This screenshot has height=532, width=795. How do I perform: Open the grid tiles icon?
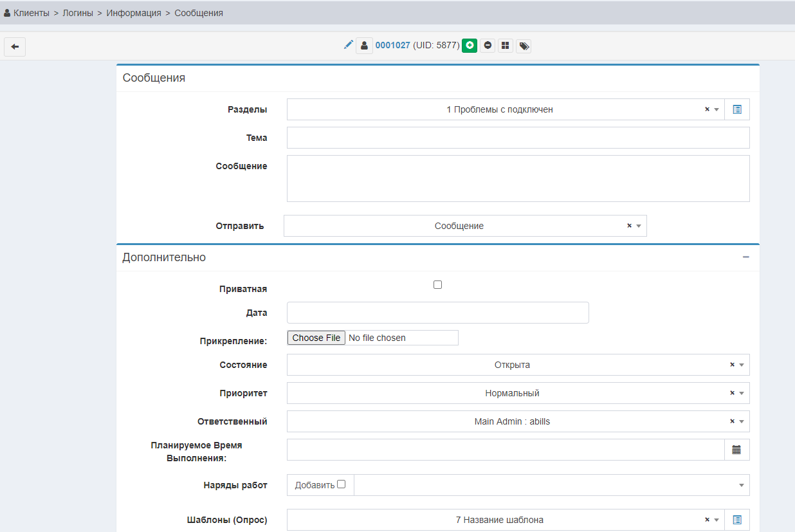[x=506, y=46]
